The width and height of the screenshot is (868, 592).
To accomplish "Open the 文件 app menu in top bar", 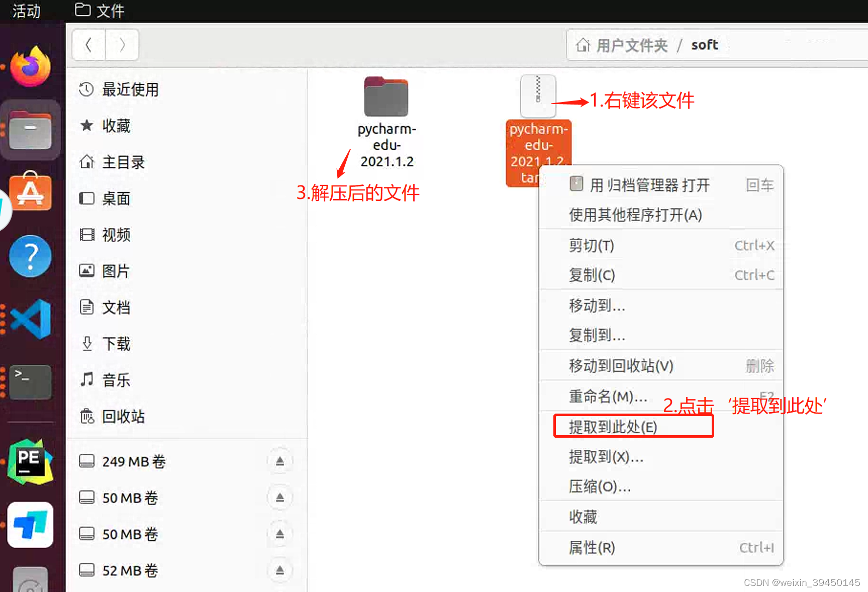I will click(x=100, y=11).
